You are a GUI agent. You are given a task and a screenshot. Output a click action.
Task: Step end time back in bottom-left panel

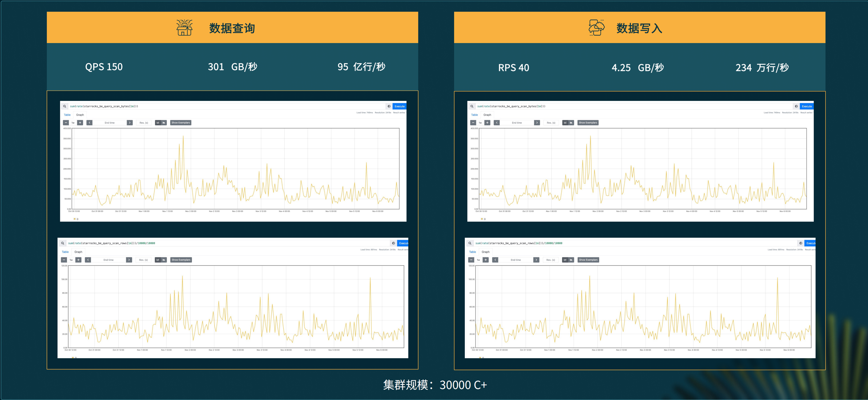(x=88, y=260)
